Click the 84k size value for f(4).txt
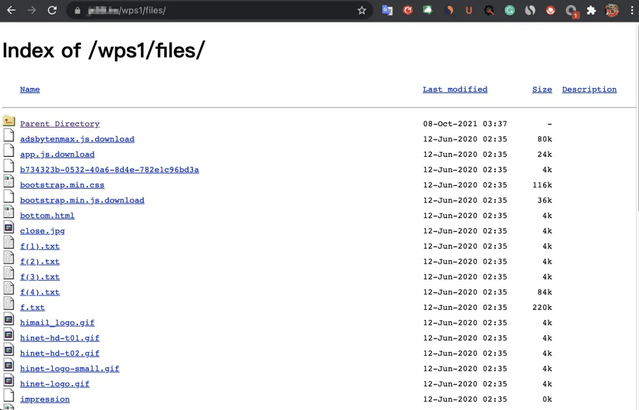 (x=544, y=292)
